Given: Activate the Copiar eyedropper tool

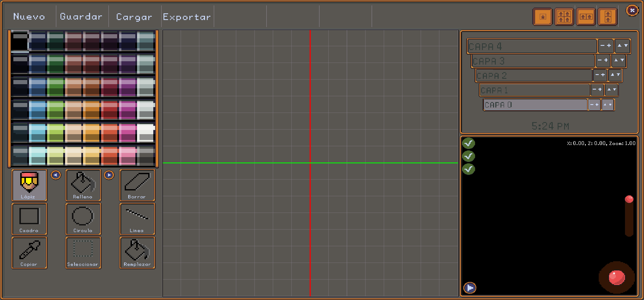Looking at the screenshot, I should coord(29,252).
